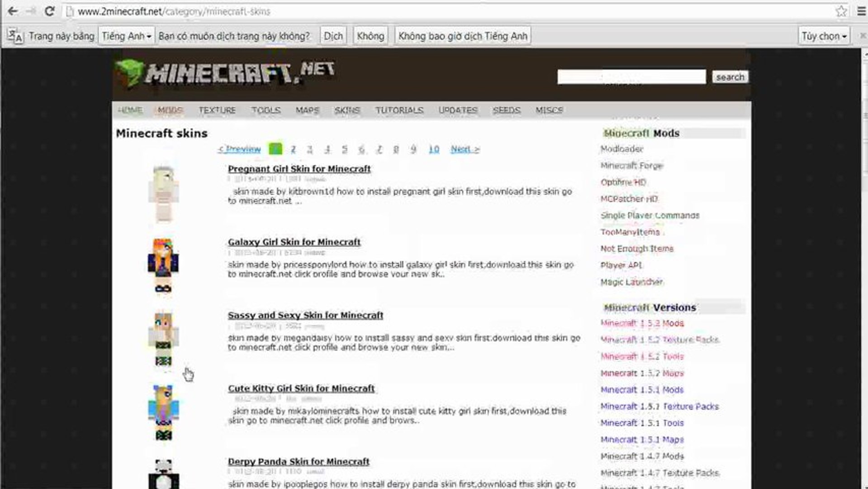Switch to the SKINS navigation tab
The image size is (868, 489).
tap(347, 110)
